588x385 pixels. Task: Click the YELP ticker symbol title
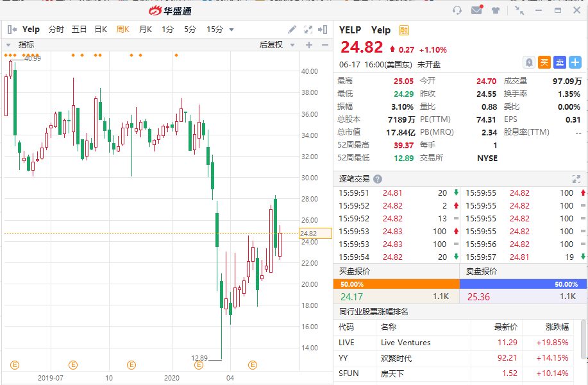[x=350, y=30]
